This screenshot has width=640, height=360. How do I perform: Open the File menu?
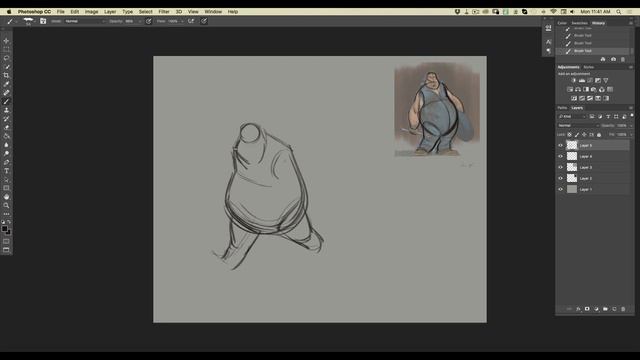click(x=60, y=11)
